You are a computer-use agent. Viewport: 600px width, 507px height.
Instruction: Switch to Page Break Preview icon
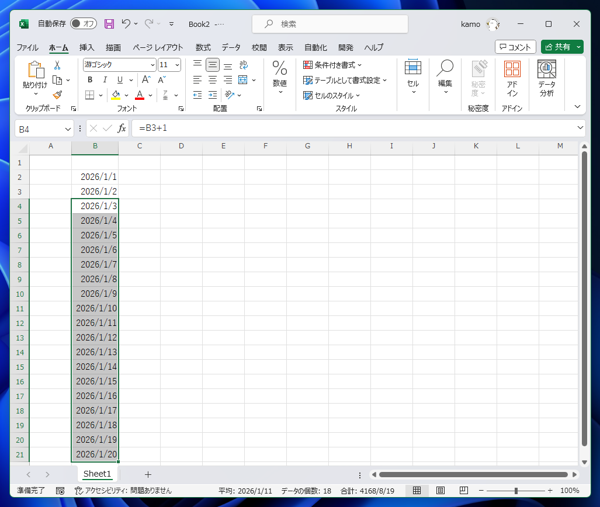click(x=463, y=490)
